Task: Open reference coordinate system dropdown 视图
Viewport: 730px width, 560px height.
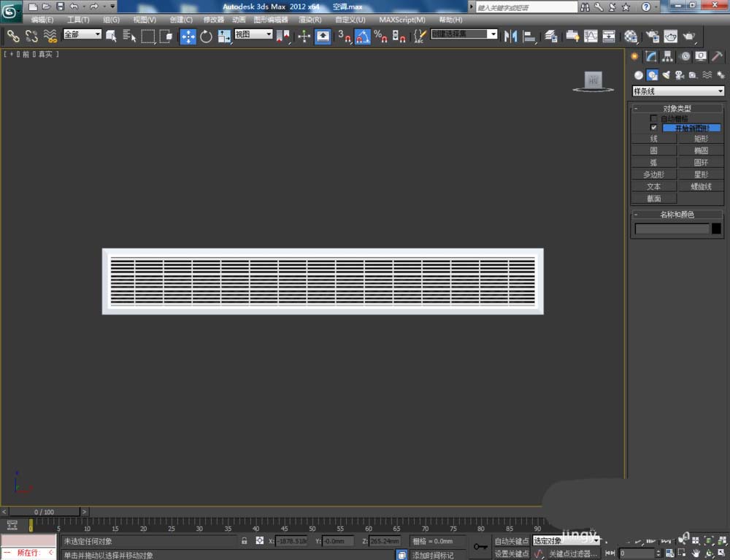Action: [x=253, y=34]
